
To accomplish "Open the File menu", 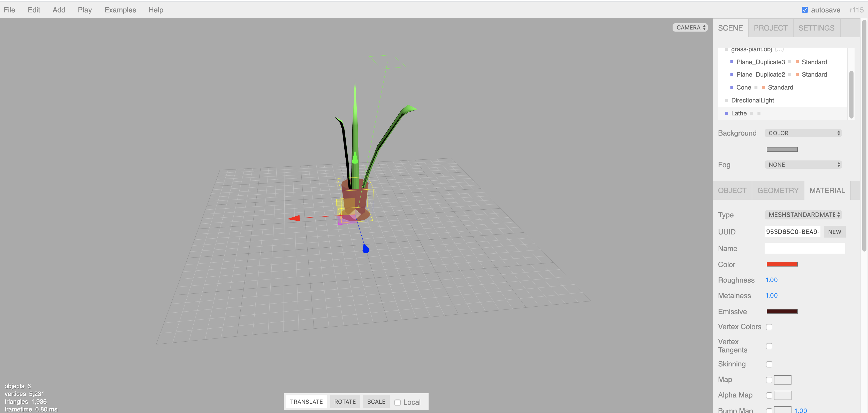I will pos(9,10).
